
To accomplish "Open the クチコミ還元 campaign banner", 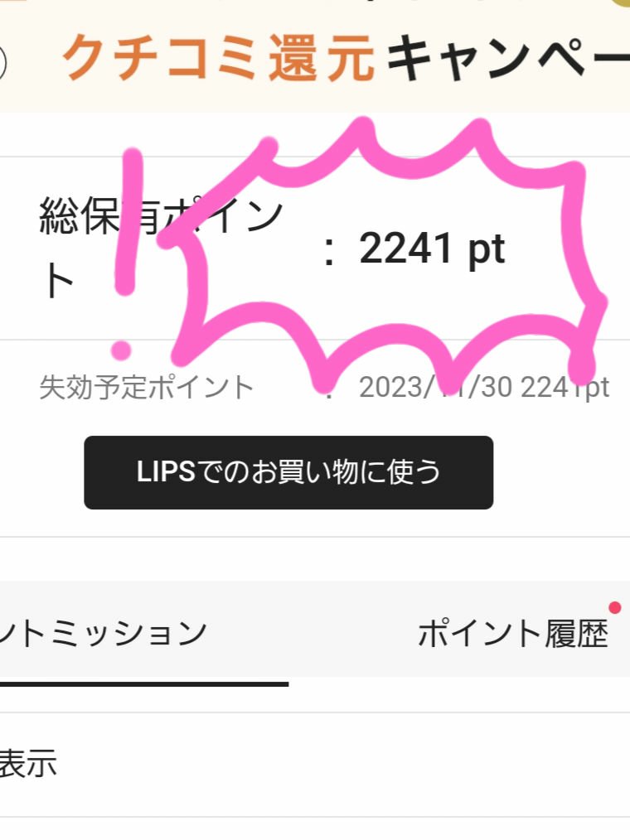I will [315, 56].
